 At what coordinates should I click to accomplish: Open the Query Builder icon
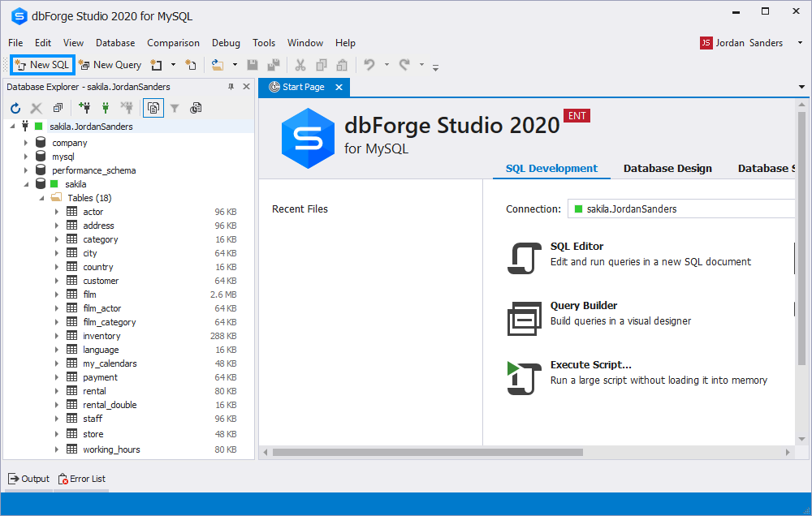[524, 318]
